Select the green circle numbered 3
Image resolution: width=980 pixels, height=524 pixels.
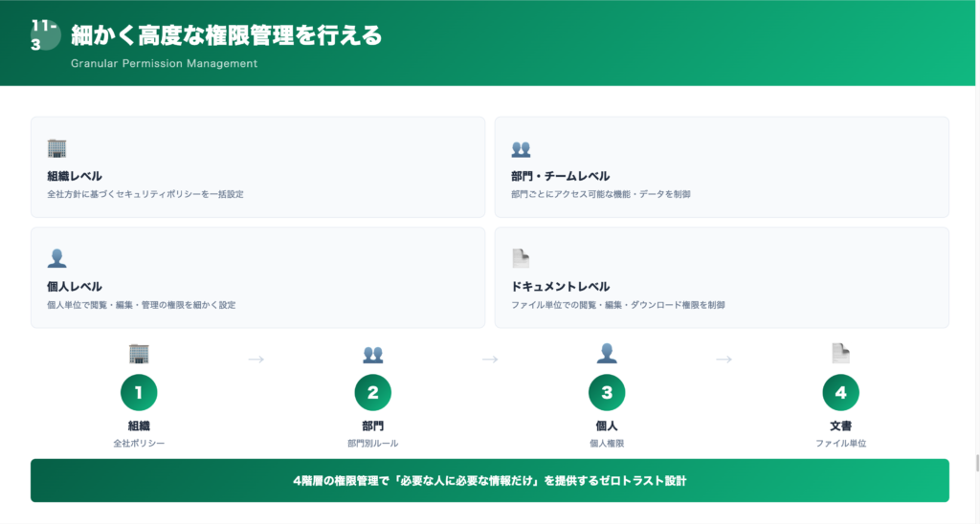(x=607, y=393)
